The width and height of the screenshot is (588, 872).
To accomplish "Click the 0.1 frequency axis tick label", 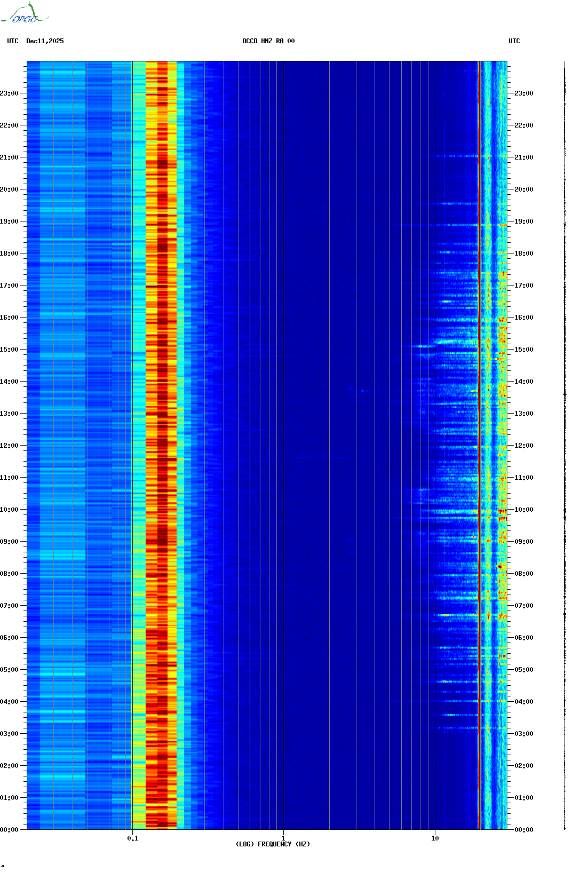I will click(x=132, y=838).
